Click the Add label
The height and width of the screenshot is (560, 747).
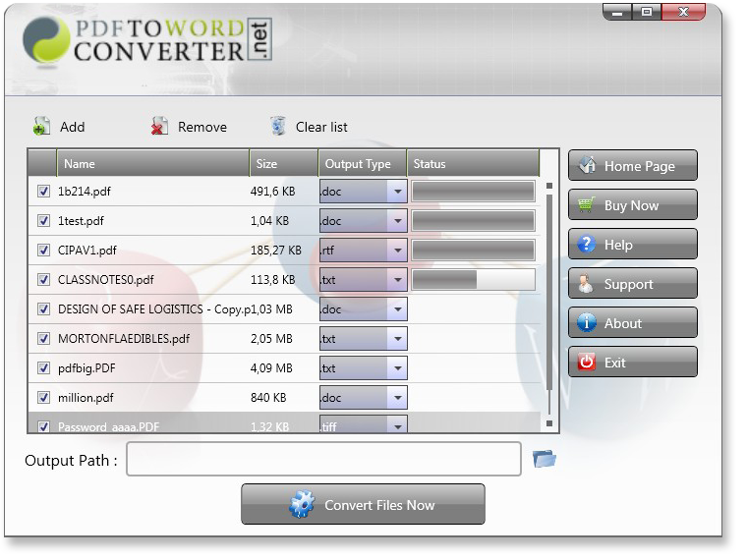click(x=73, y=127)
